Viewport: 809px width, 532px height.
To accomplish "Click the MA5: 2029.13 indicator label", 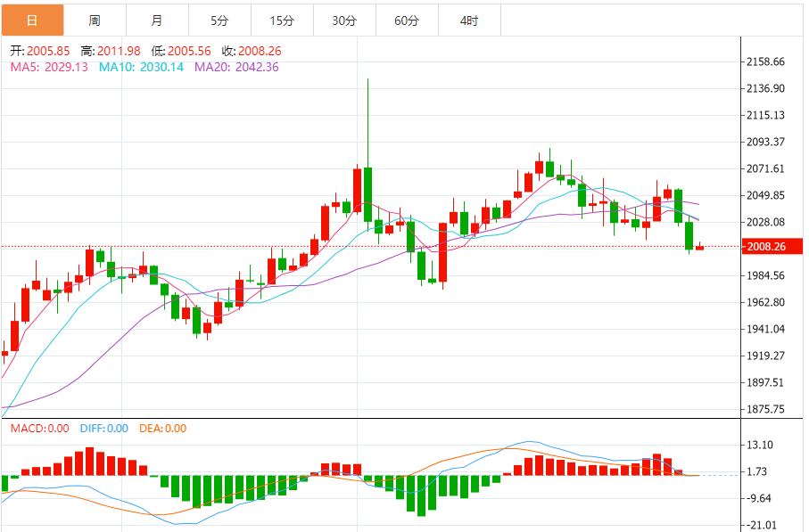I will tap(49, 67).
